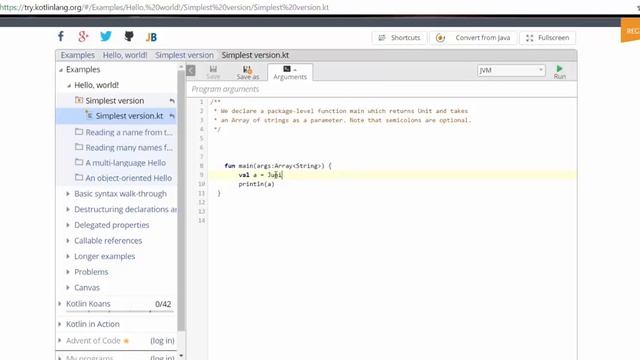Expand Kotlin in Action section

click(x=60, y=324)
